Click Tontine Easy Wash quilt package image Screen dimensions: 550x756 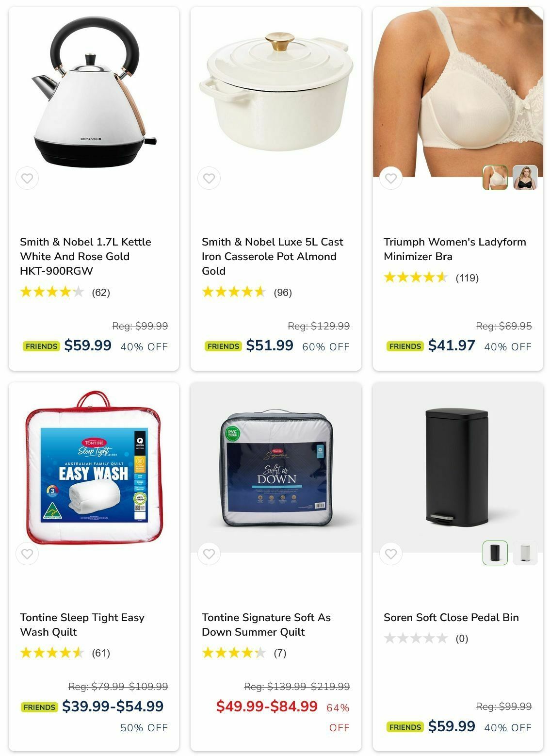point(94,467)
